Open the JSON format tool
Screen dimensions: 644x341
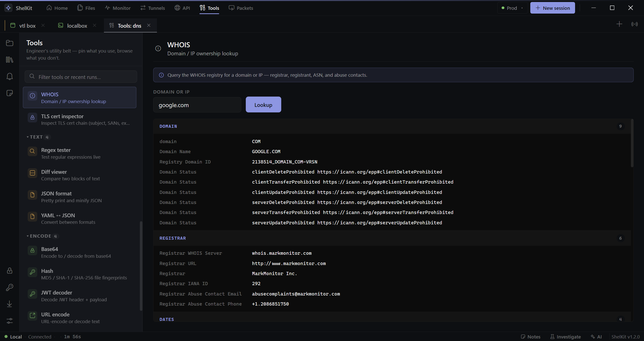pyautogui.click(x=79, y=197)
